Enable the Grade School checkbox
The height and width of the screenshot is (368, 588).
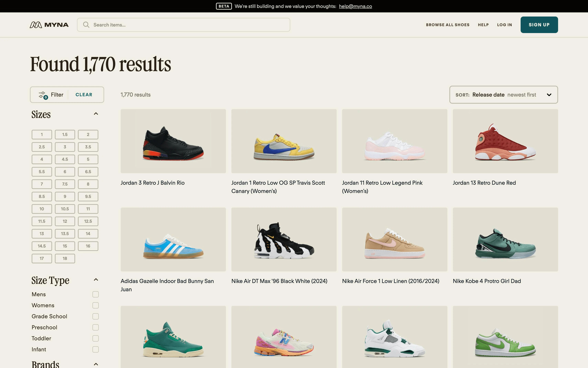coord(96,316)
